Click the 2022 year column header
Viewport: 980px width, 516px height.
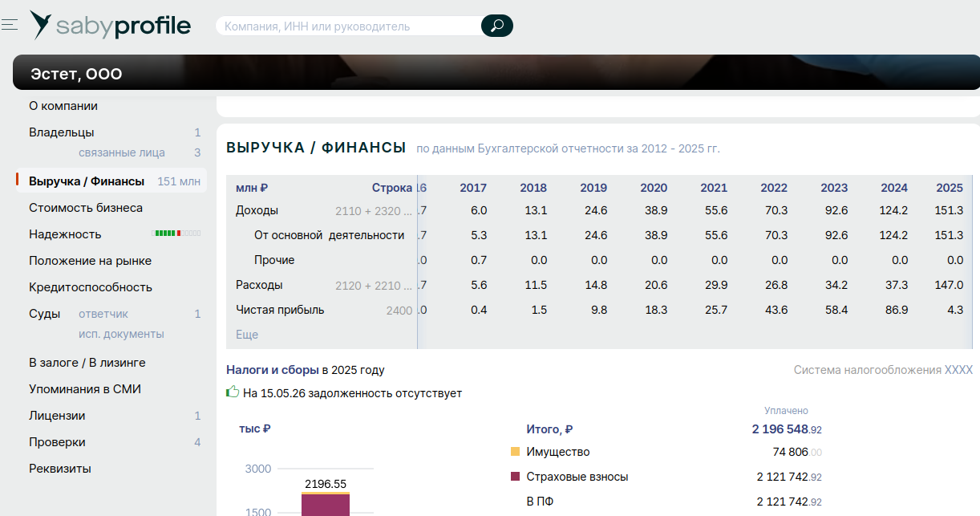click(774, 188)
